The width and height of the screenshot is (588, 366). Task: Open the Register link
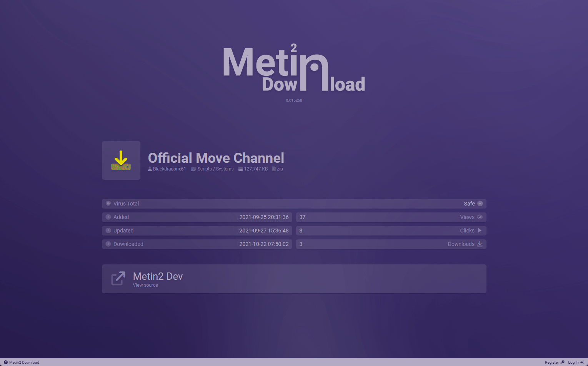552,363
